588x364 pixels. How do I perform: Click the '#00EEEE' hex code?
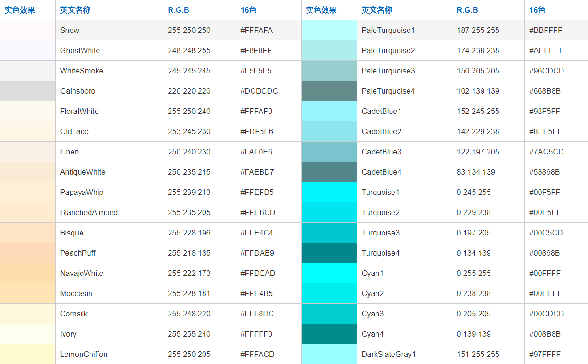pyautogui.click(x=546, y=293)
